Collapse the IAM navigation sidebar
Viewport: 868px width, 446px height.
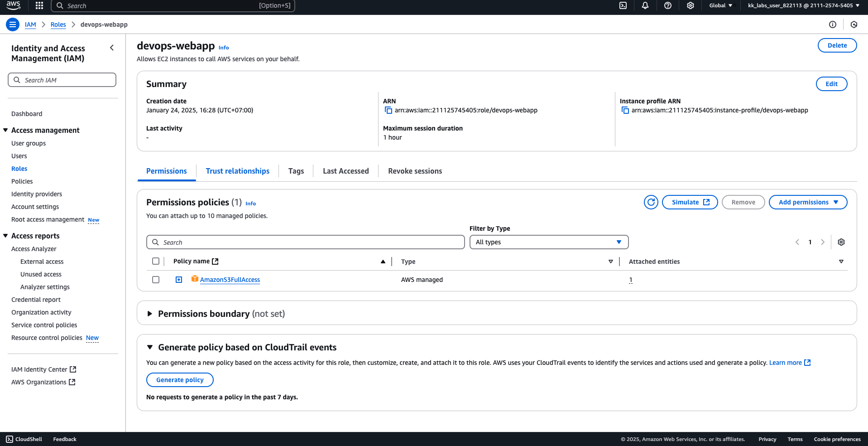coord(112,48)
